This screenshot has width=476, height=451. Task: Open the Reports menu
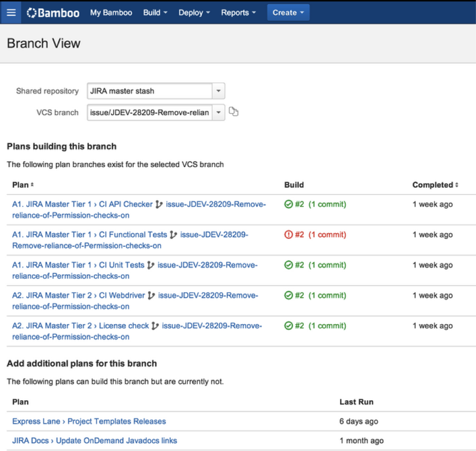pos(238,13)
